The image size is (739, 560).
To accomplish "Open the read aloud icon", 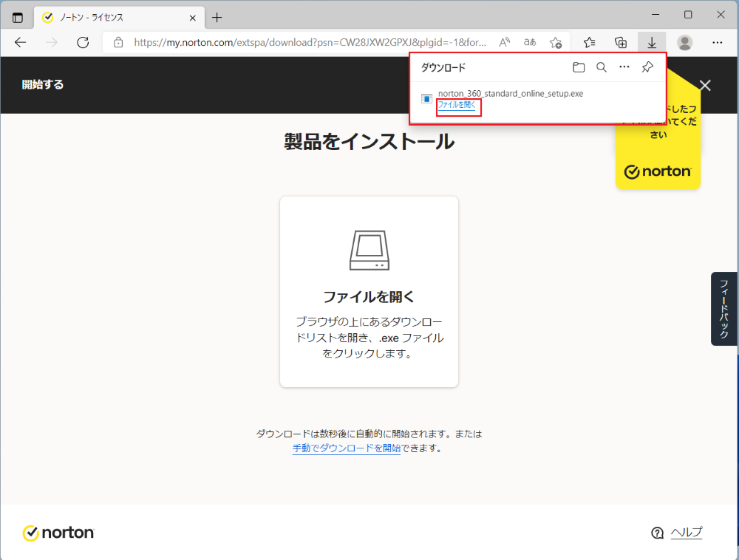I will point(505,42).
